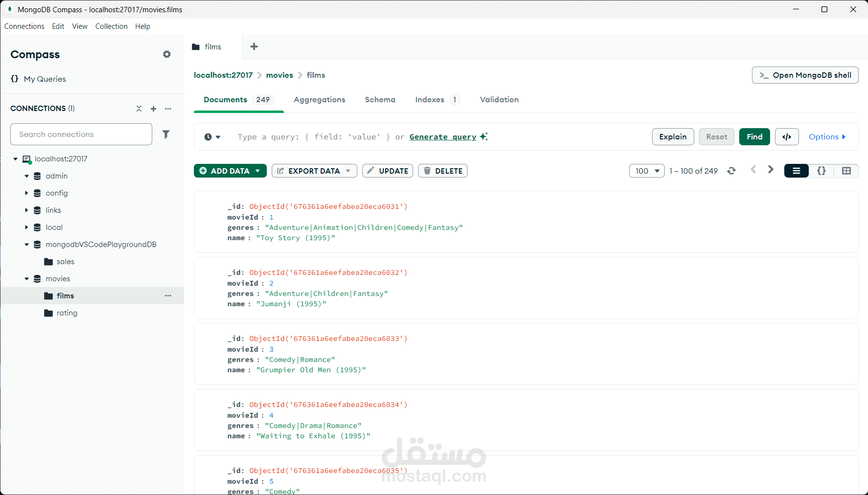
Task: Collapse the localhost:27017 connection tree
Action: tap(16, 159)
